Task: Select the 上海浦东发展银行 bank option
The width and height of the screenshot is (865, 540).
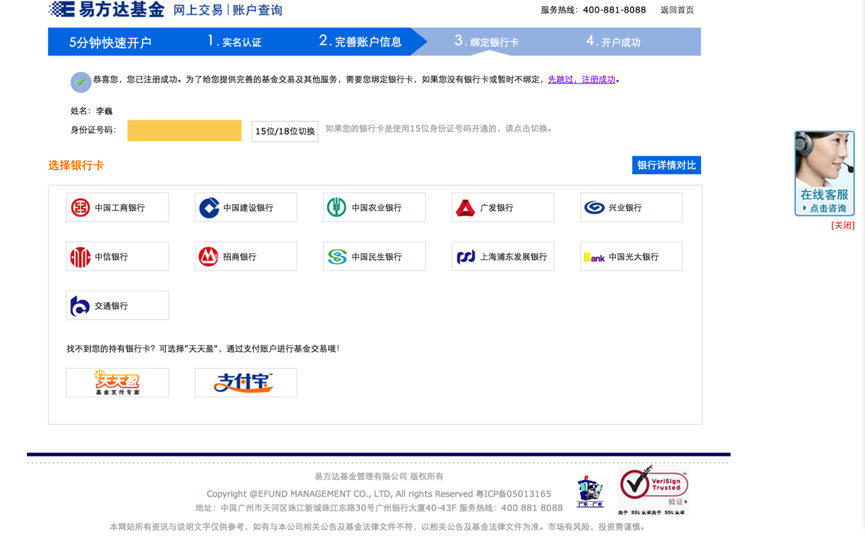Action: [503, 256]
